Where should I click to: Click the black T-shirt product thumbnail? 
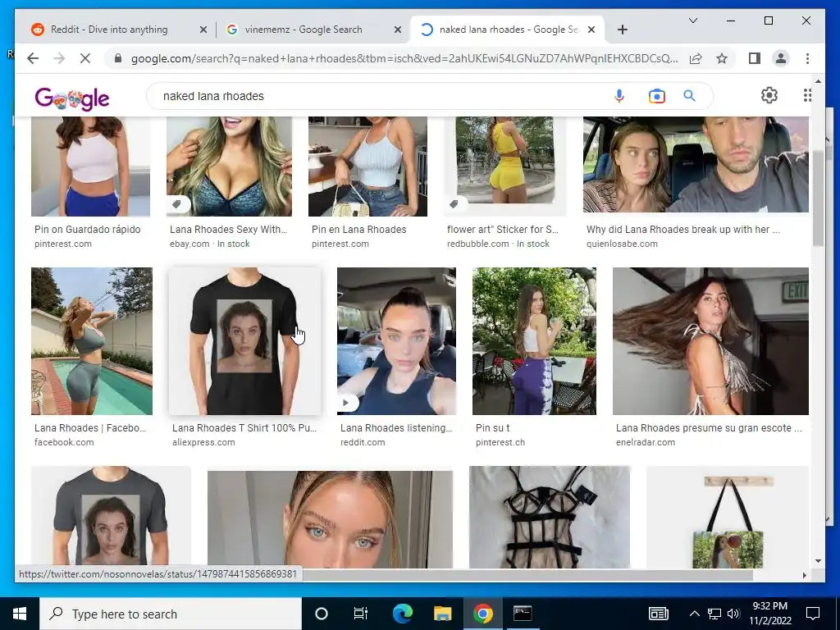click(244, 341)
